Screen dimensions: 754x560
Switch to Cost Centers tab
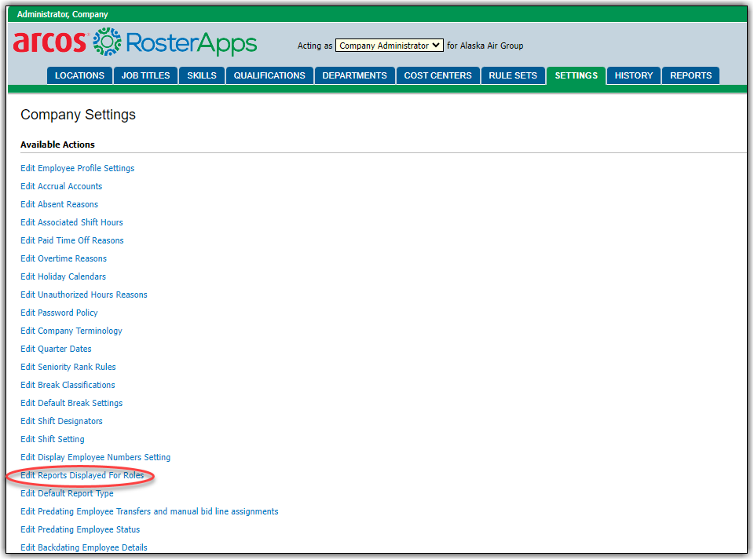437,75
